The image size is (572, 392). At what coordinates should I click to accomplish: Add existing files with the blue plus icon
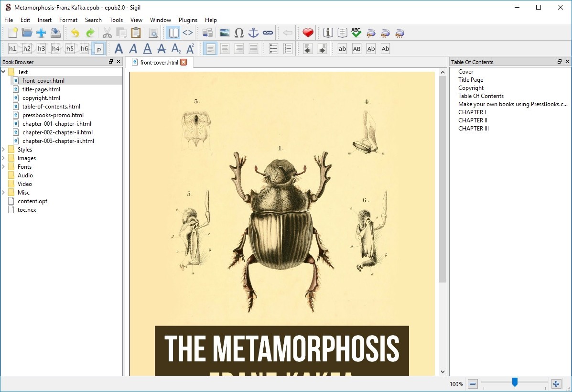pos(41,33)
